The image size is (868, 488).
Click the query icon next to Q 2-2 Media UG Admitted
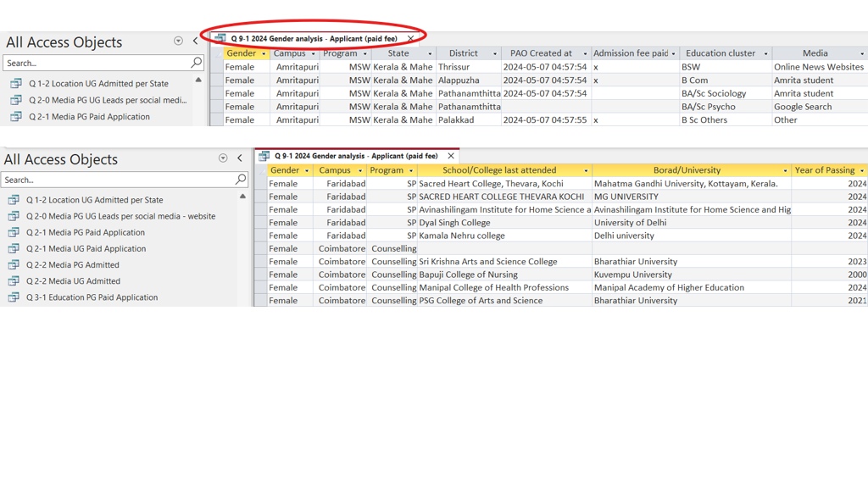pyautogui.click(x=14, y=281)
